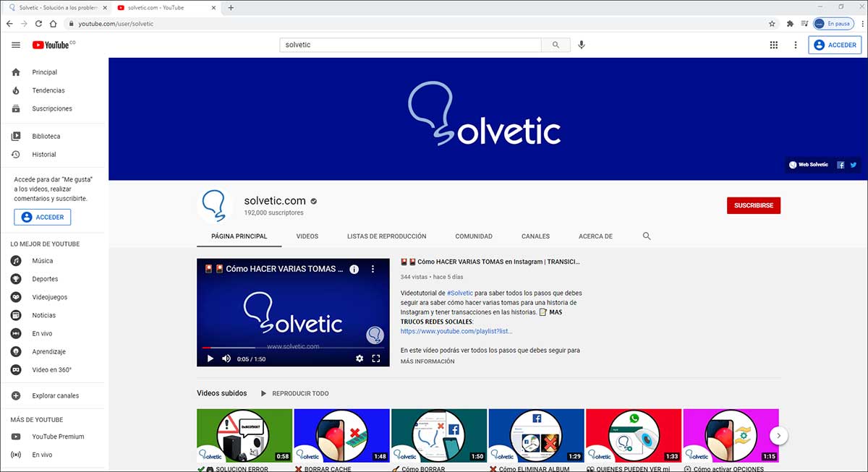Image resolution: width=868 pixels, height=472 pixels.
Task: Search within channel using tab magnifier icon
Action: click(x=647, y=236)
